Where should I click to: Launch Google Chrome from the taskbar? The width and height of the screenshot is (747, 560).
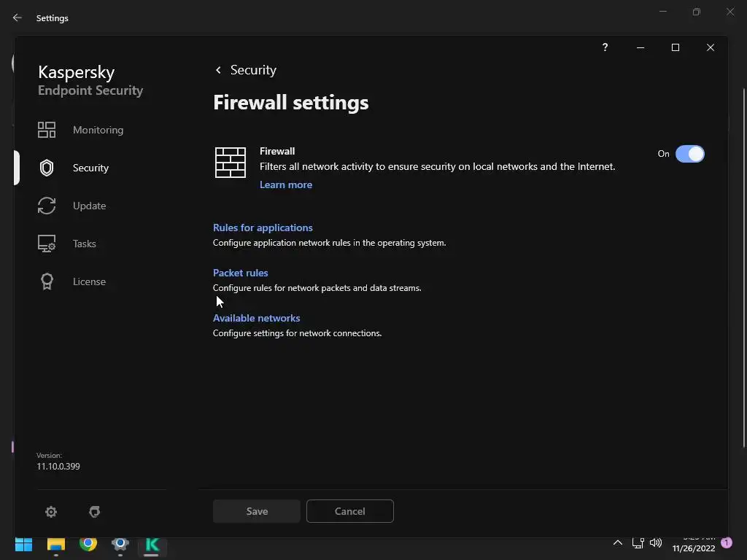(x=88, y=543)
